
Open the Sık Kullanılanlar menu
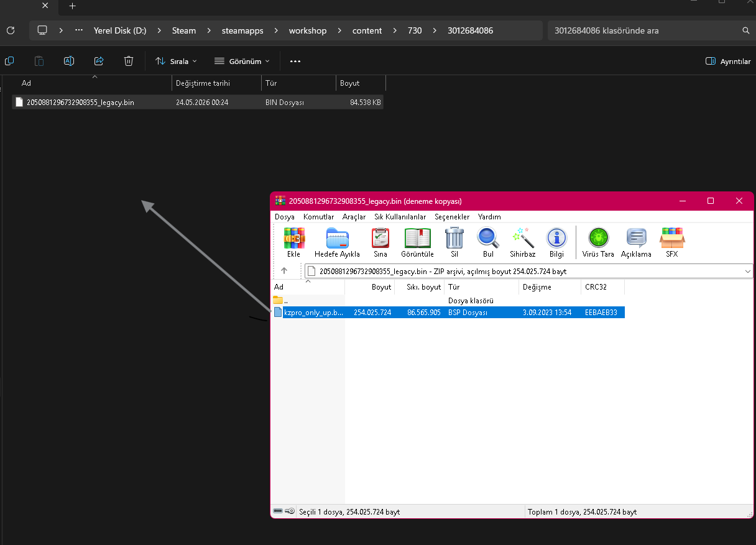pos(400,217)
